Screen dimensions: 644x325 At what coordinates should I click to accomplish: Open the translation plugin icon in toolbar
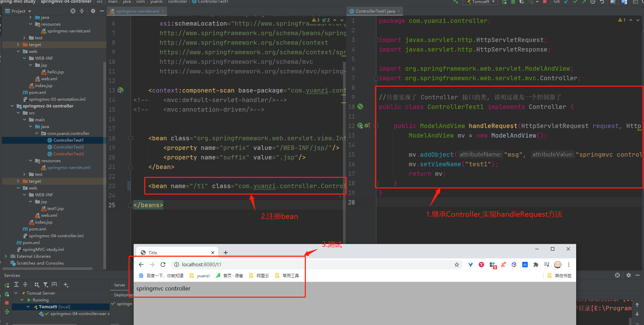[624, 2]
